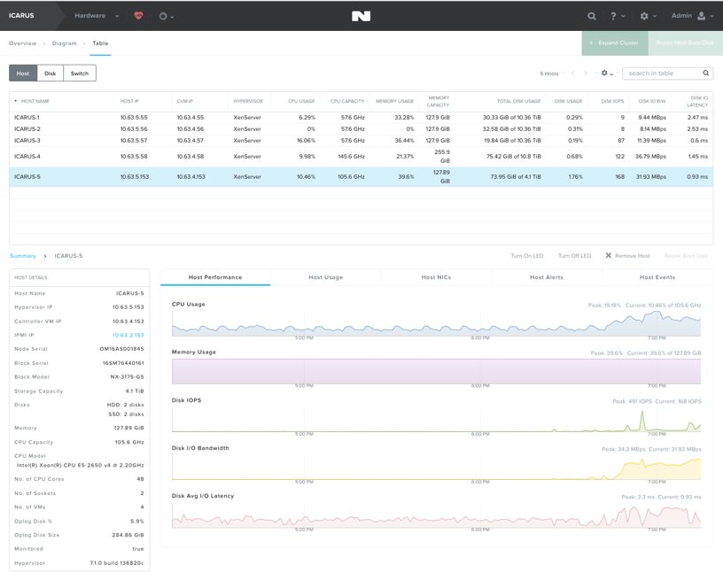Open the tasks circle indicator in the header
The image size is (723, 588).
[x=163, y=16]
